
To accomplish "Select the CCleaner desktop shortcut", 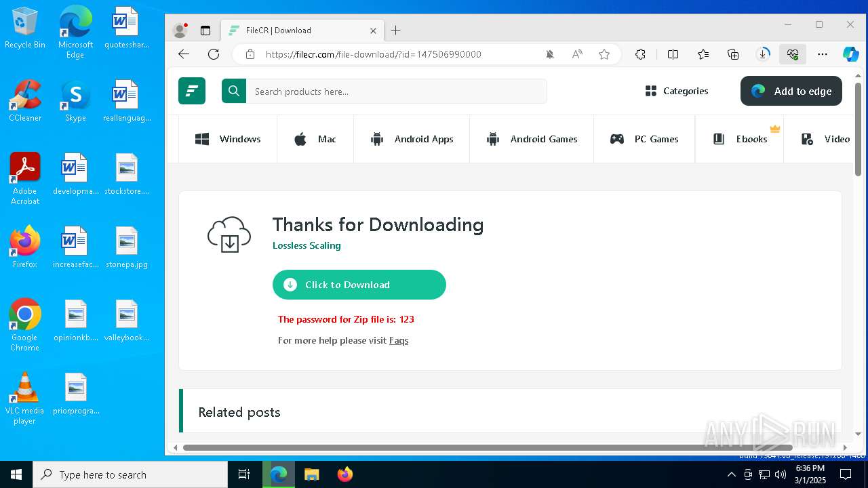I will [25, 101].
